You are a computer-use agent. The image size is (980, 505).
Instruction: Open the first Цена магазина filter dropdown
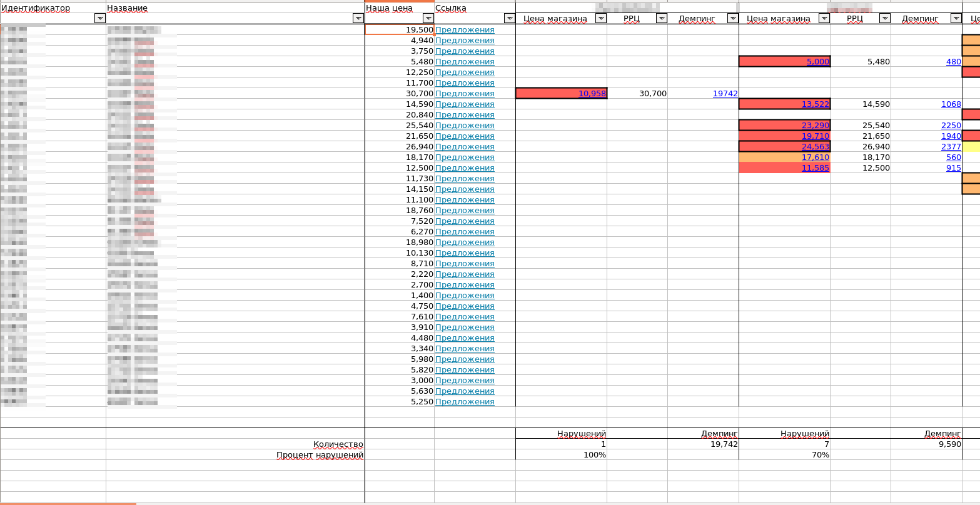click(x=600, y=19)
